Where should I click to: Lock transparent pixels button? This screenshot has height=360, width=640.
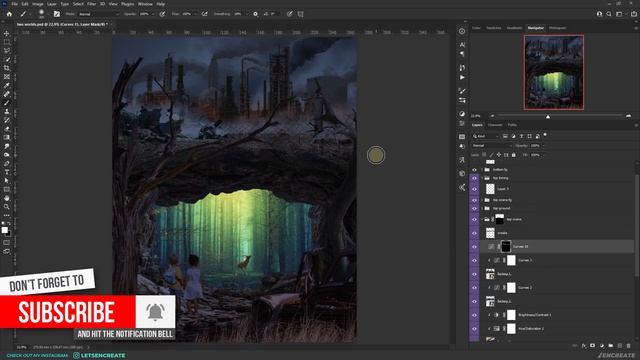(484, 155)
